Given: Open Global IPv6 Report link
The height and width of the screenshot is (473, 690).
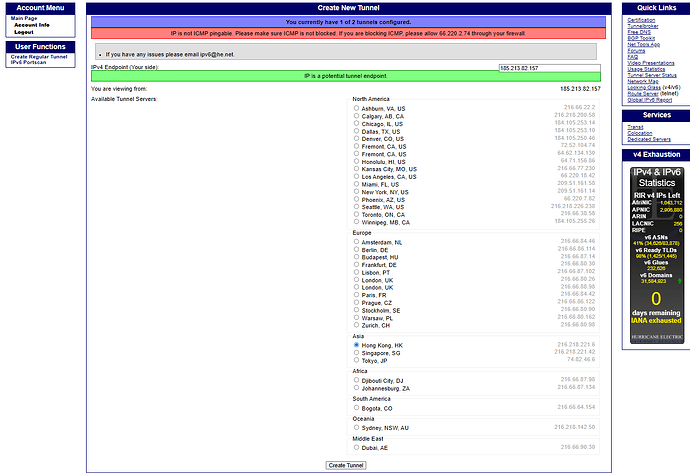Looking at the screenshot, I should [649, 100].
